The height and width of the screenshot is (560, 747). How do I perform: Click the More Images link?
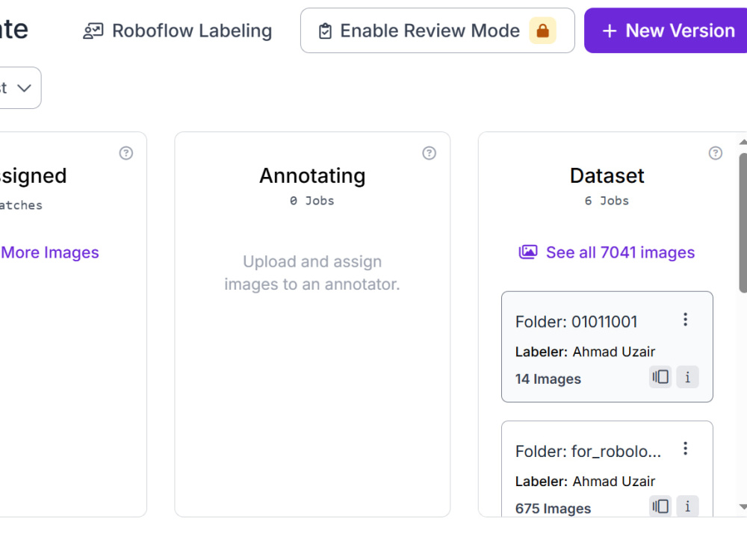[x=49, y=252]
